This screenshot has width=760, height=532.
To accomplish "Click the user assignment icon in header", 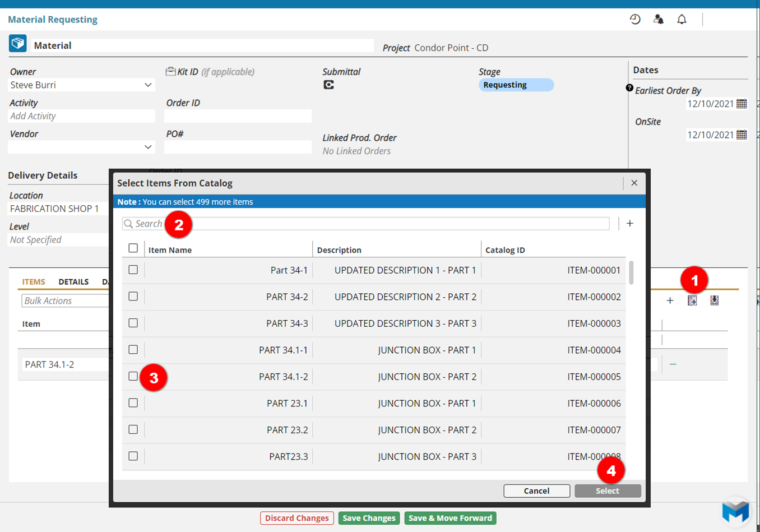I will click(x=659, y=20).
